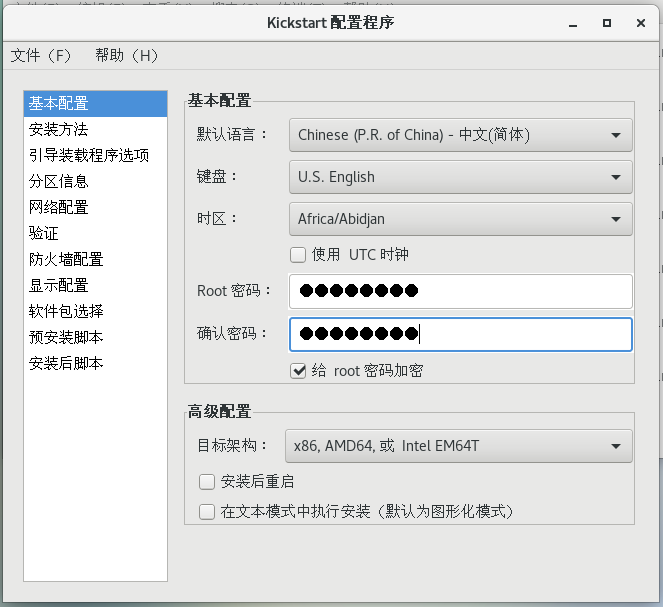Expand the 默认语言 dropdown
Viewport: 663px width, 607px height.
(460, 135)
